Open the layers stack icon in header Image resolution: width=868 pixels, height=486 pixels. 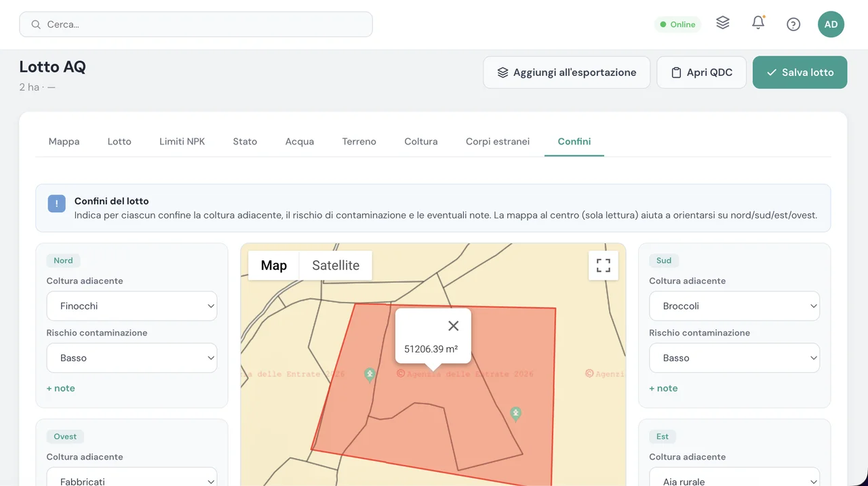[723, 23]
